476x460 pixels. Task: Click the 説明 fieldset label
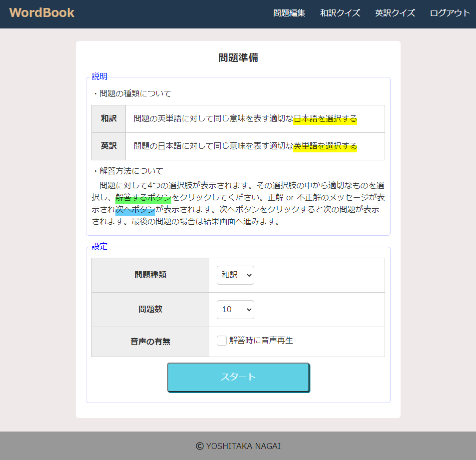(98, 76)
